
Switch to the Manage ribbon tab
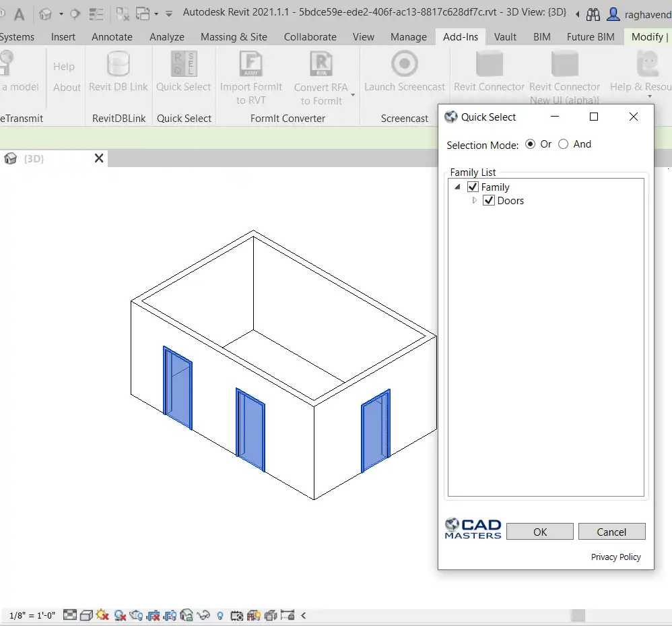pyautogui.click(x=408, y=37)
